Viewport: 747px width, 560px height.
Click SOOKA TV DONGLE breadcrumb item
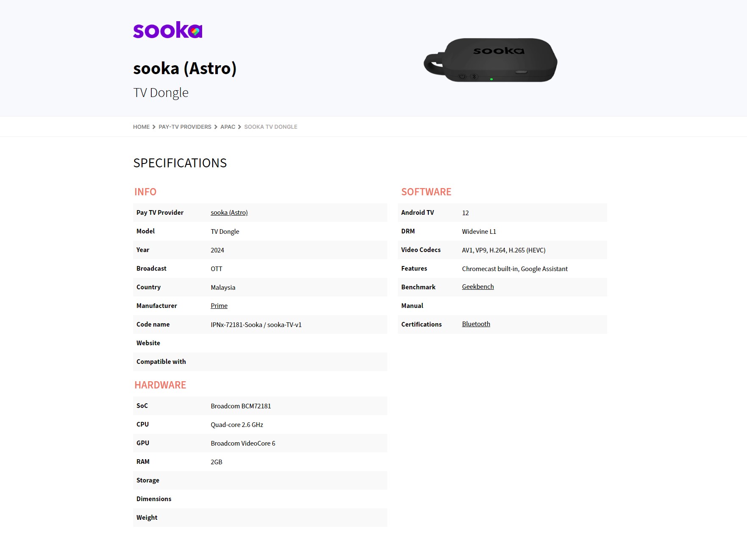271,127
